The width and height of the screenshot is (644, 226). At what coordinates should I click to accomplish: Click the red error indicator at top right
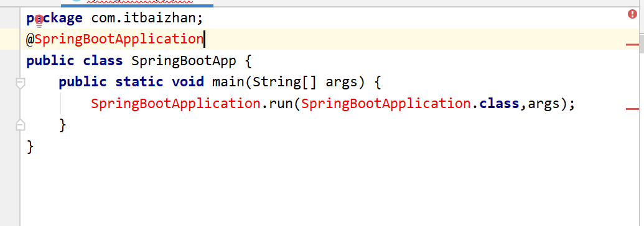click(x=632, y=14)
